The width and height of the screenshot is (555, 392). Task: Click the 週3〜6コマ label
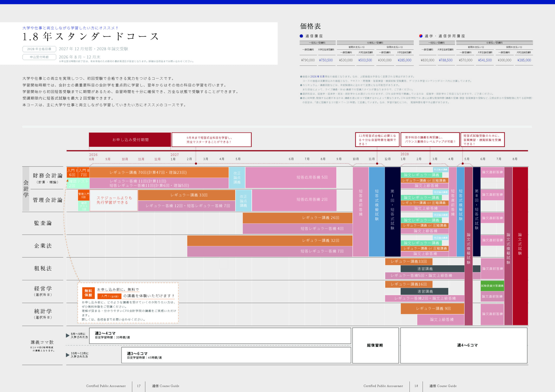tap(137, 354)
